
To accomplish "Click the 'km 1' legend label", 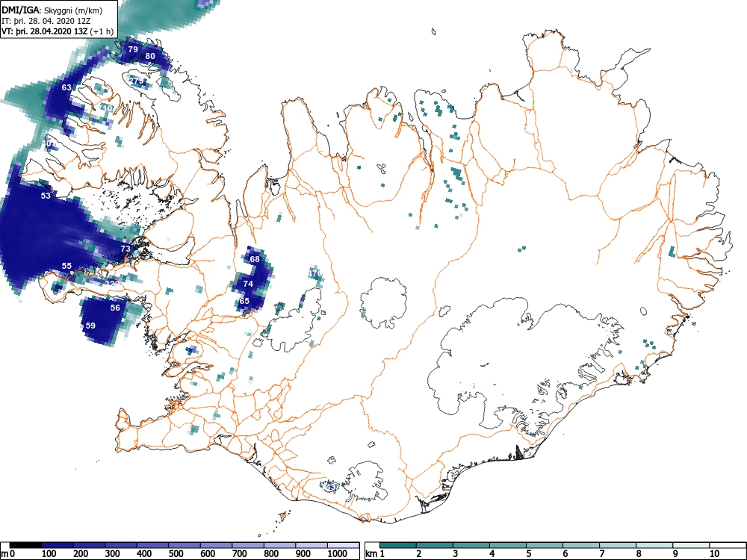I will click(375, 554).
